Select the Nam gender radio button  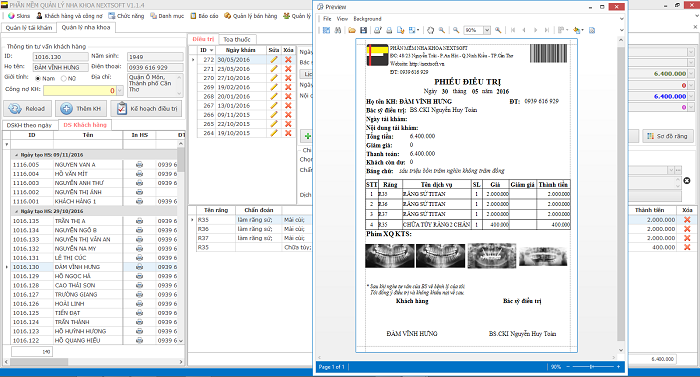point(38,79)
